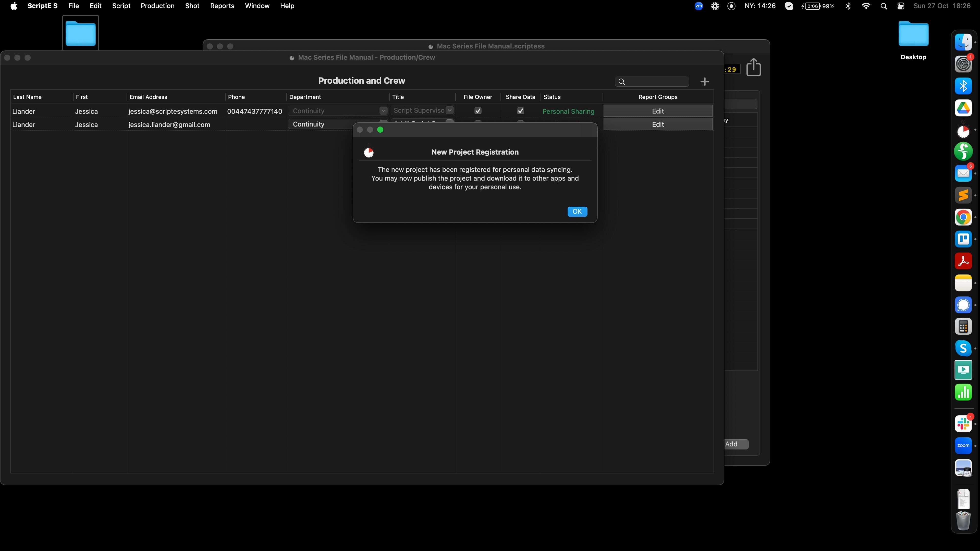Open Sublime Text from the dock
980x551 pixels.
[x=963, y=195]
